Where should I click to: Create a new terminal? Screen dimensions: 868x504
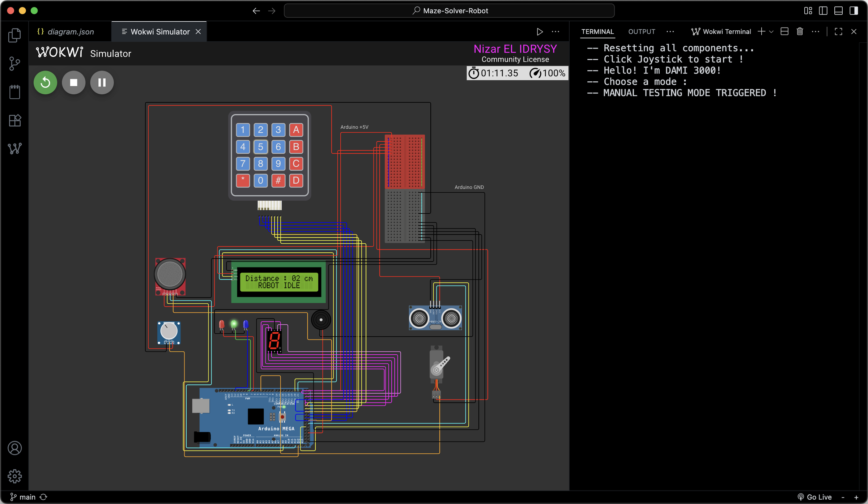tap(761, 32)
